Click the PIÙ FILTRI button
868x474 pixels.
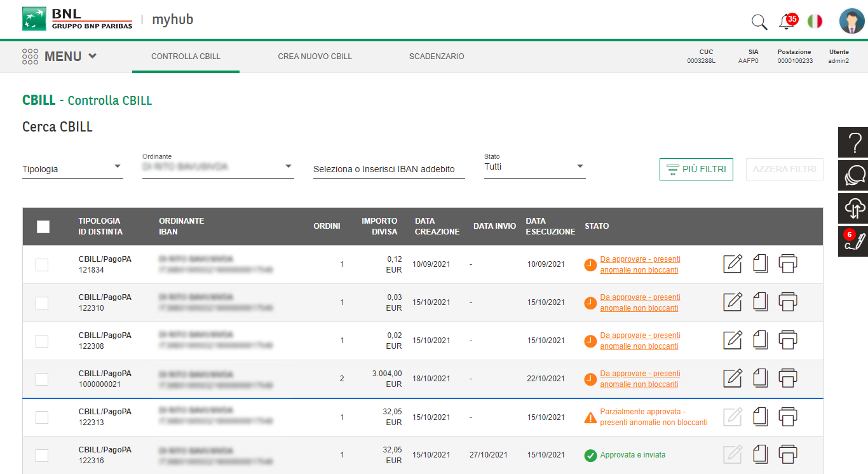point(696,170)
